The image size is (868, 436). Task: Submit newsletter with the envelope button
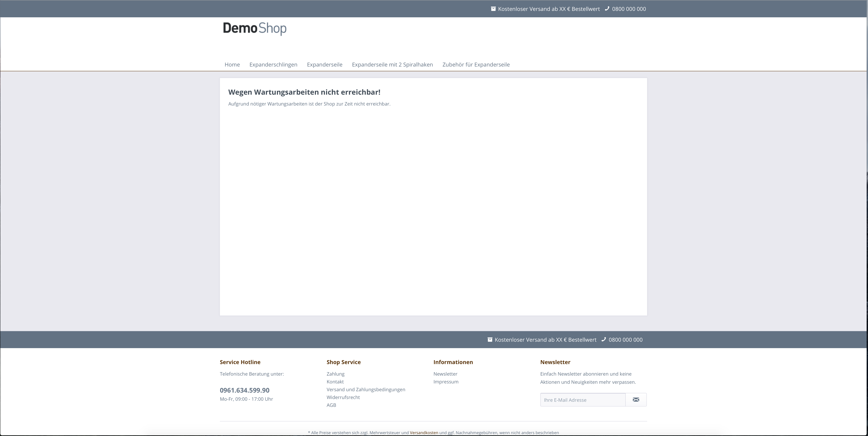point(636,400)
